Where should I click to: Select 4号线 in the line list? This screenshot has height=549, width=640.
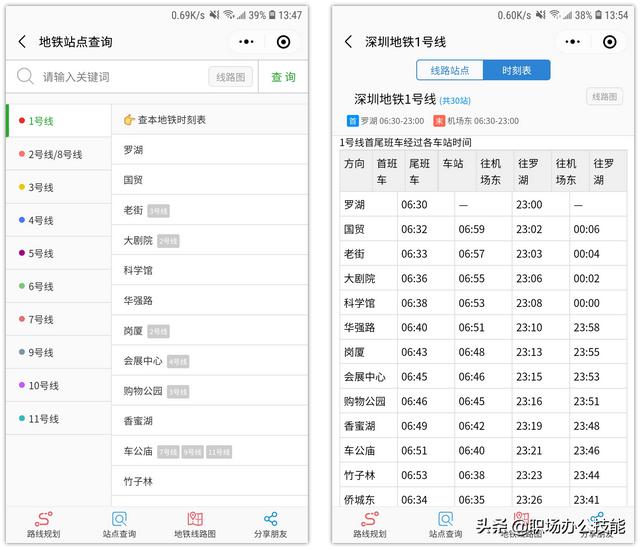click(59, 220)
